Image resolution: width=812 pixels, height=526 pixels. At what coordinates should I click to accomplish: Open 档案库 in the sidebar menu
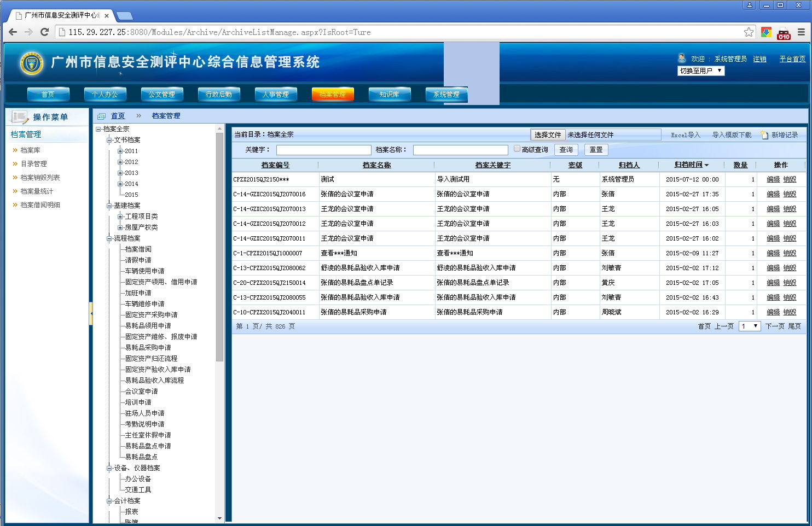coord(30,150)
